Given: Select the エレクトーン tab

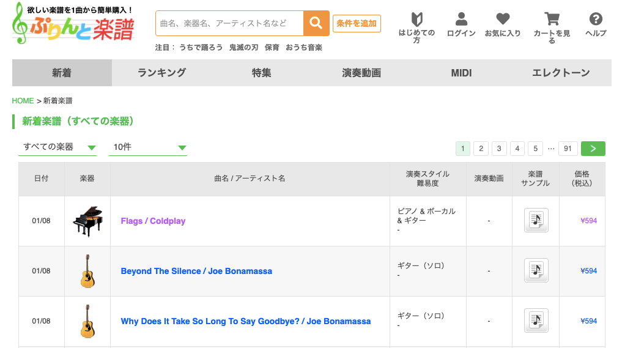Looking at the screenshot, I should coord(561,73).
